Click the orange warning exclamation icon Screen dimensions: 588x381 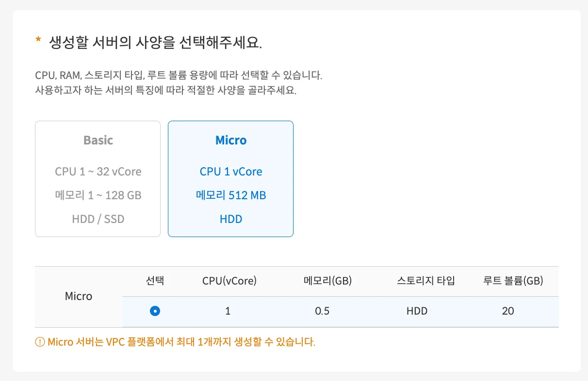[40, 342]
